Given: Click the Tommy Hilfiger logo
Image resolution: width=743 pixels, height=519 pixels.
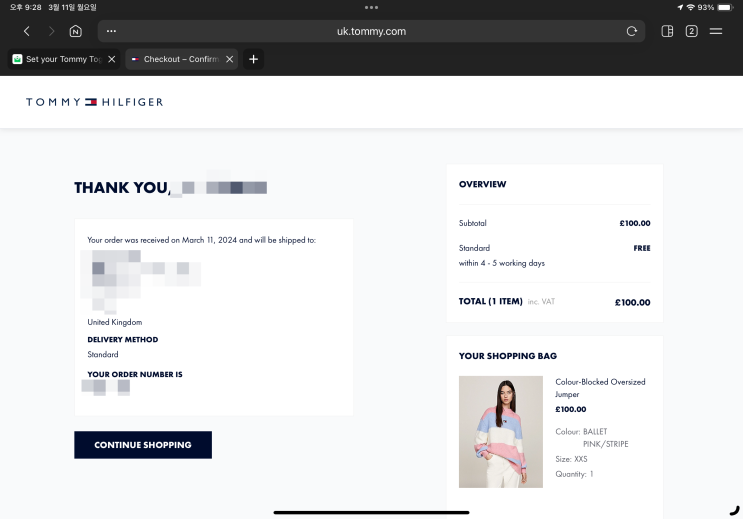Looking at the screenshot, I should (x=94, y=102).
